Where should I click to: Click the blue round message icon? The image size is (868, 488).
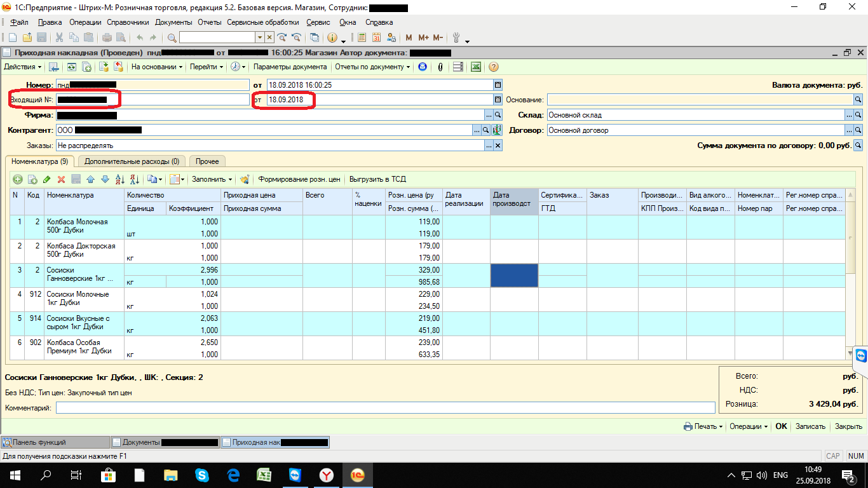423,67
